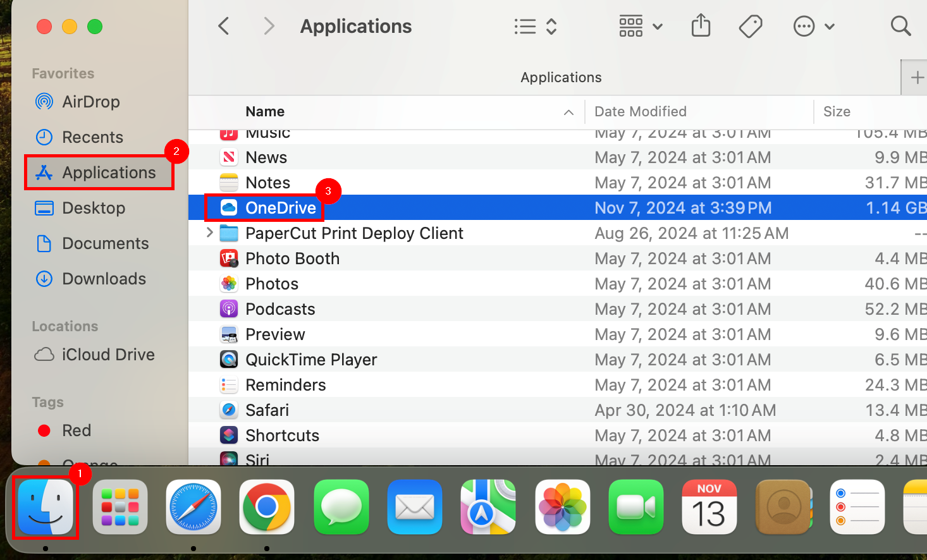Image resolution: width=927 pixels, height=560 pixels.
Task: Select the PaperCut Print Deploy Client name
Action: point(354,233)
